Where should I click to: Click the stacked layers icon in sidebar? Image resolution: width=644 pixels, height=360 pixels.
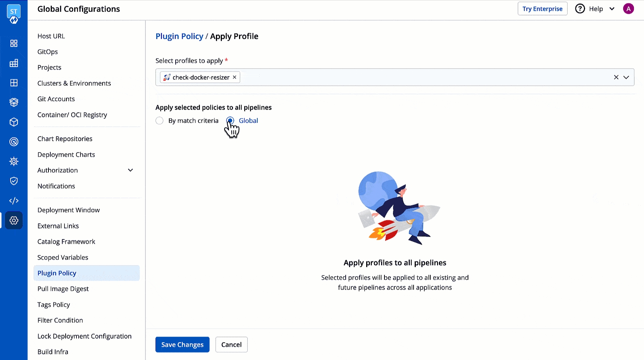coord(14,102)
